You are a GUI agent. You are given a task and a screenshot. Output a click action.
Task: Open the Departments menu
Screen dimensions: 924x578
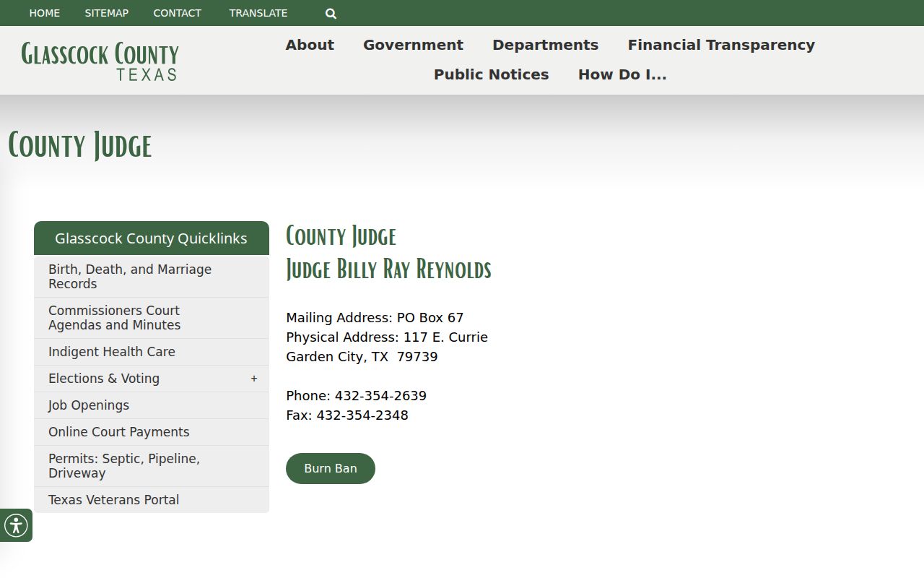545,45
